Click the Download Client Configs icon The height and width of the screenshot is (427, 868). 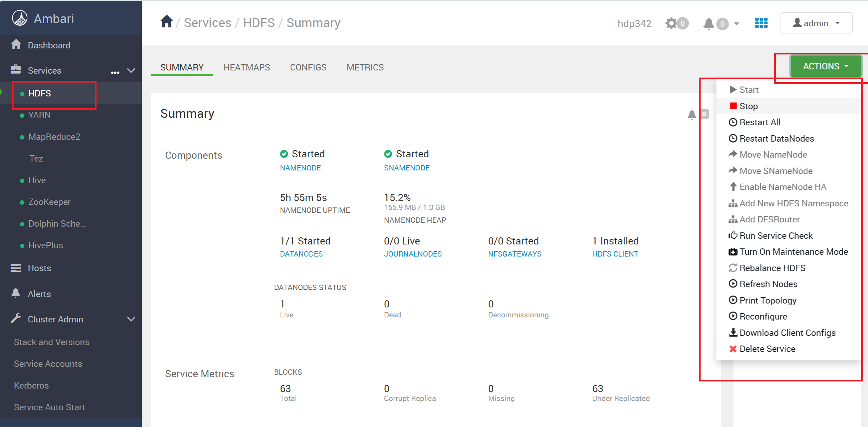(x=733, y=332)
